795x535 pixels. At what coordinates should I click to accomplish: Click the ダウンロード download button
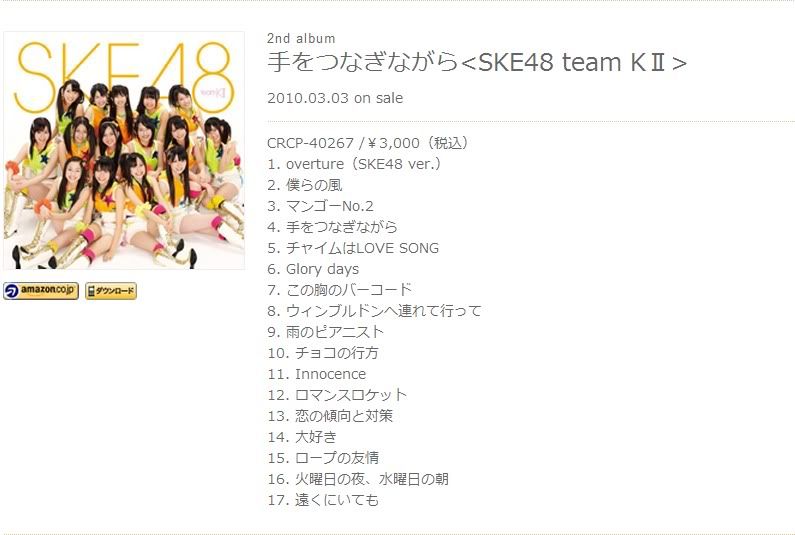[x=111, y=291]
